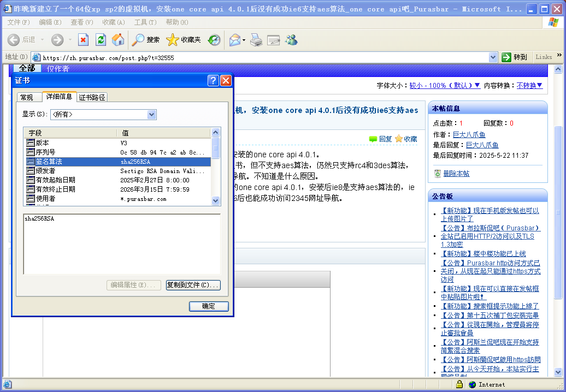Click the security padlock in status bar
This screenshot has height=392, width=566.
pyautogui.click(x=459, y=384)
